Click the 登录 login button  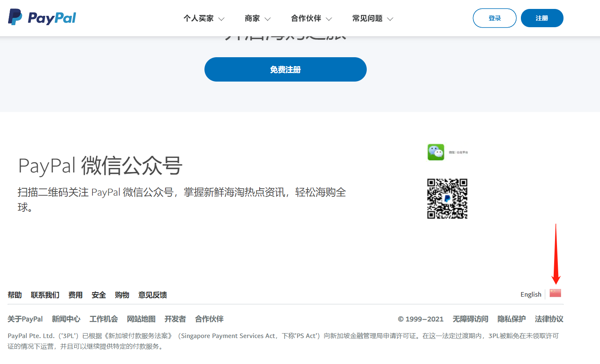pos(495,18)
